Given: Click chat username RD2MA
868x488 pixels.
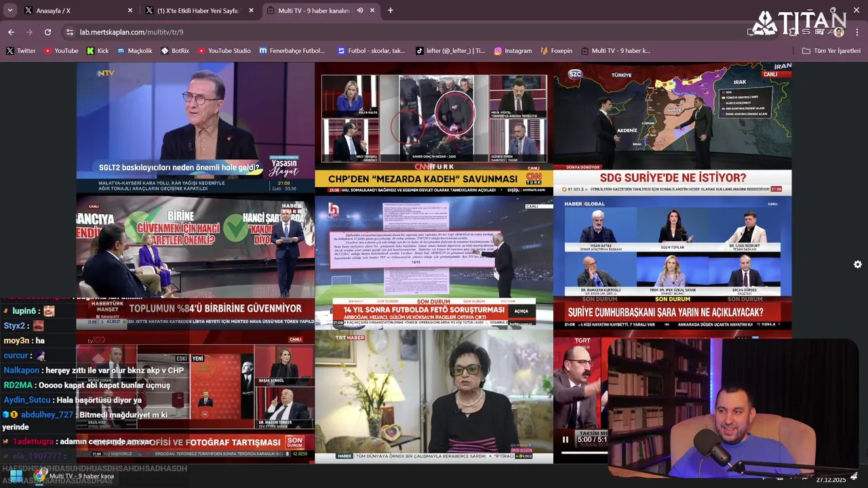Looking at the screenshot, I should click(x=18, y=385).
